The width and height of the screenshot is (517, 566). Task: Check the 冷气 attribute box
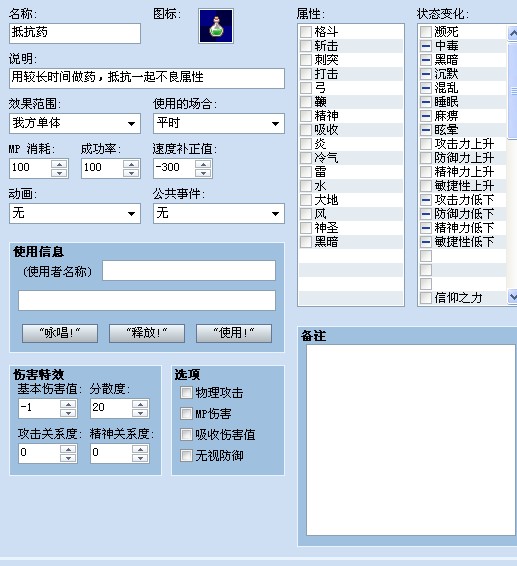click(x=306, y=158)
